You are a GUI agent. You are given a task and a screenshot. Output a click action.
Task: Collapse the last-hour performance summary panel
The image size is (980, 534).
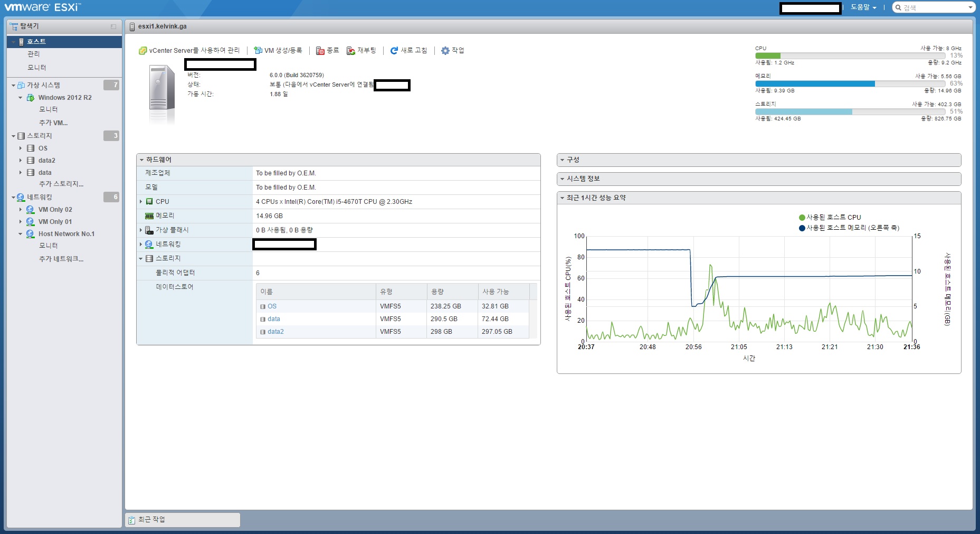click(x=562, y=198)
